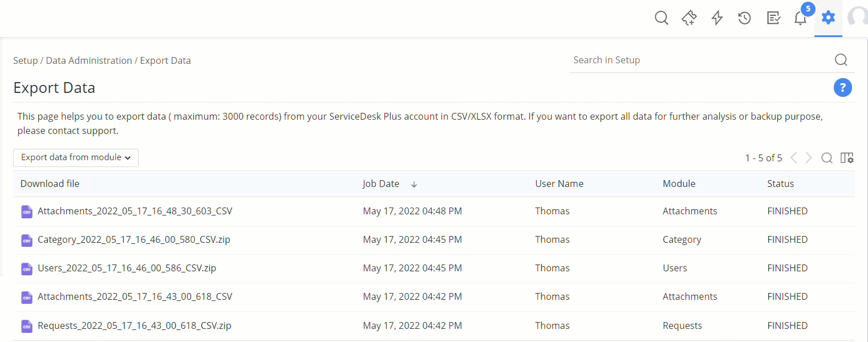This screenshot has height=342, width=868.
Task: Go to previous page chevron
Action: pyautogui.click(x=794, y=158)
